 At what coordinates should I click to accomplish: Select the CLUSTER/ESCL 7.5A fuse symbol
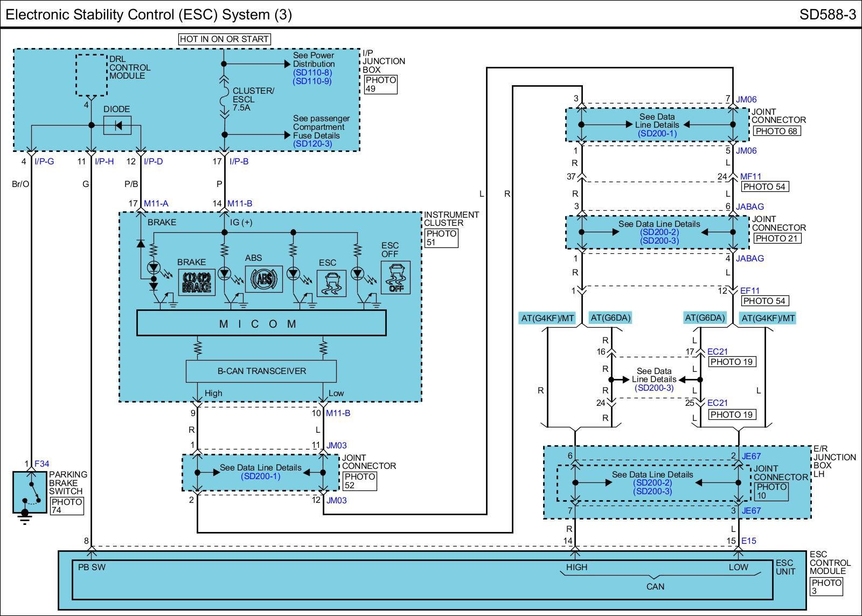pos(224,99)
